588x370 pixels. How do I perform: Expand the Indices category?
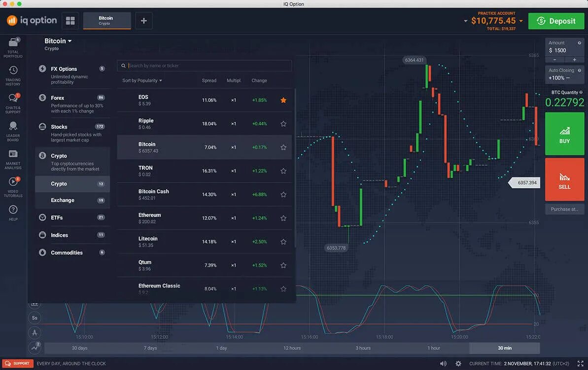coord(72,235)
